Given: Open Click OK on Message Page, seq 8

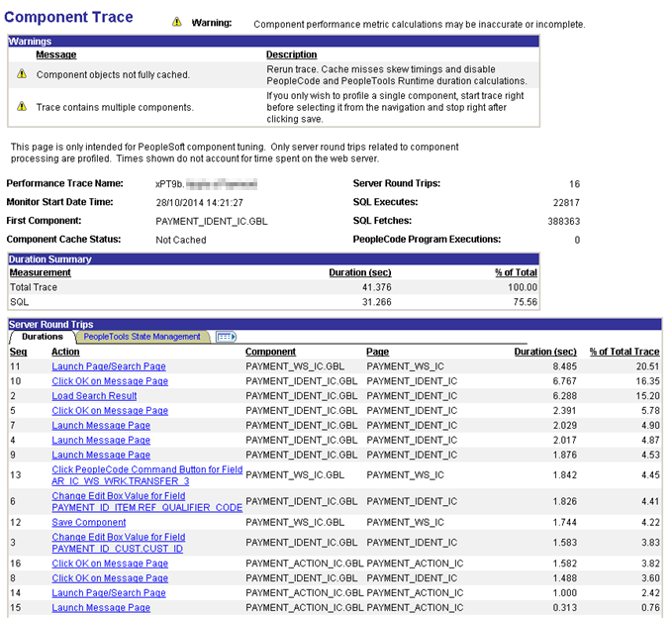Looking at the screenshot, I should pyautogui.click(x=110, y=578).
